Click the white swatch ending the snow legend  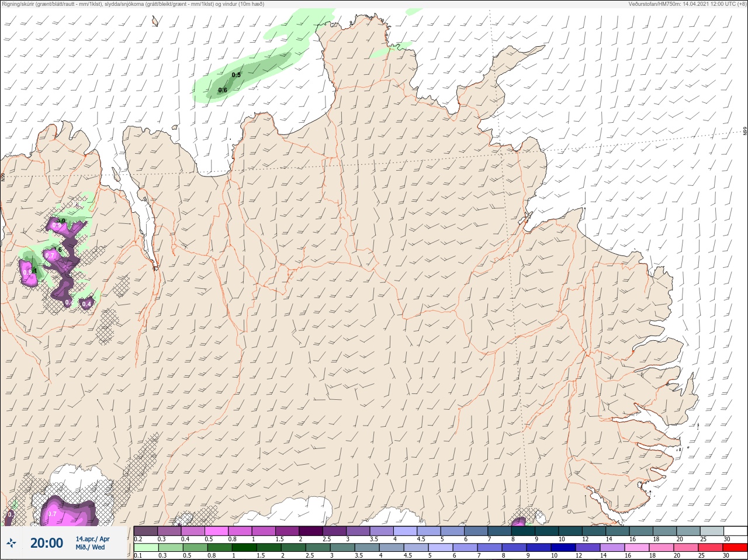coord(735,531)
